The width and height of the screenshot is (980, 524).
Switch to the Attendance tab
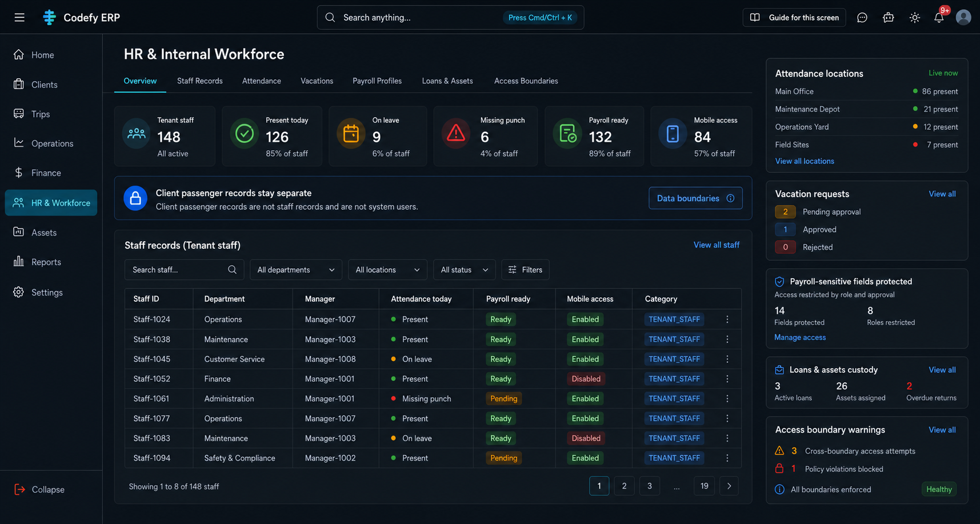tap(262, 81)
